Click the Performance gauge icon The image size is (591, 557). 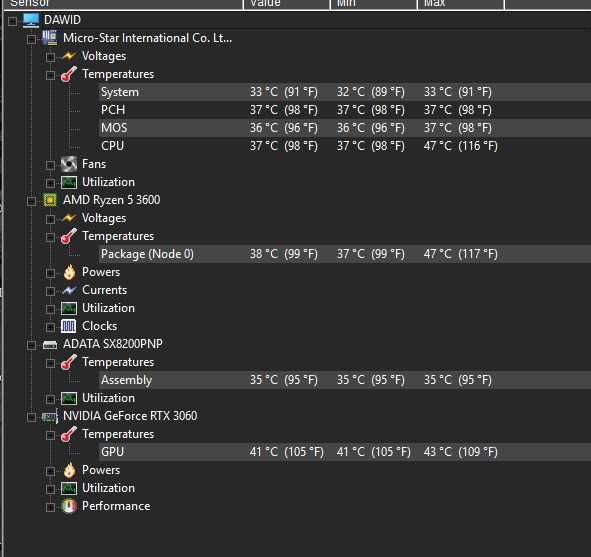pos(69,506)
